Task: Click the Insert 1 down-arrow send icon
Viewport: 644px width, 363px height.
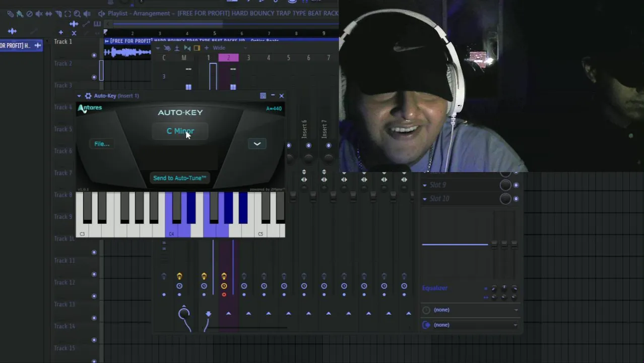Action: click(x=208, y=314)
